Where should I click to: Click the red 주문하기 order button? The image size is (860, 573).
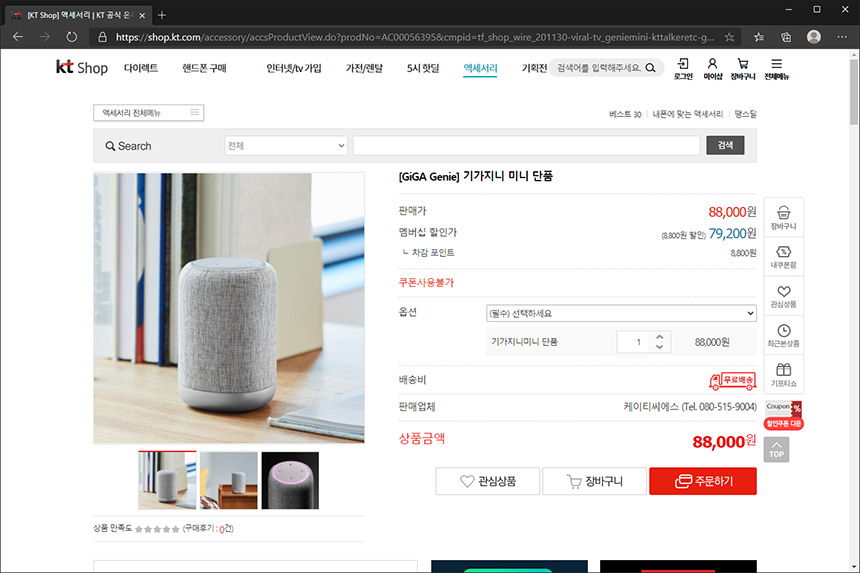click(x=703, y=481)
